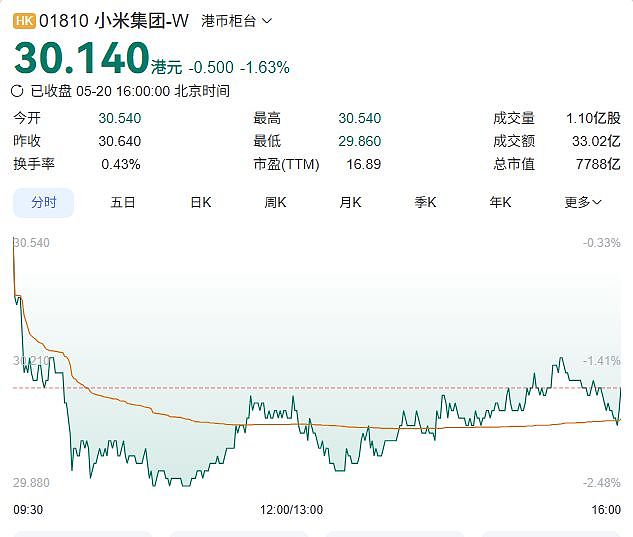Click the 成交额 label
Viewport: 633px width, 537px height.
pyautogui.click(x=514, y=141)
